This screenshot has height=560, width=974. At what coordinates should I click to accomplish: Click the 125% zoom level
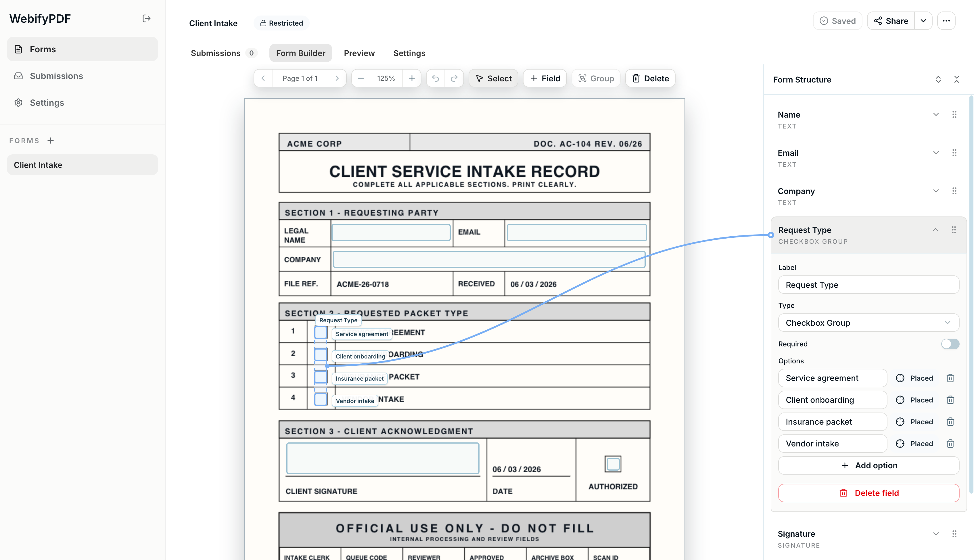point(386,78)
